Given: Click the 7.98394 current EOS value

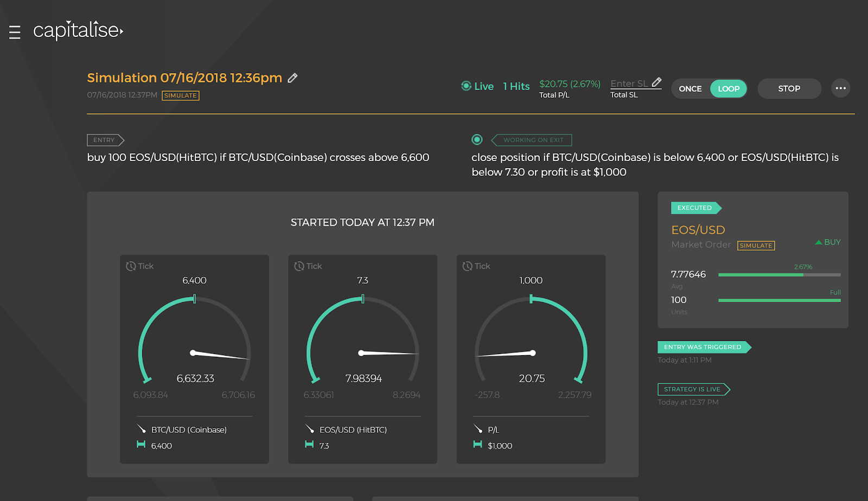Looking at the screenshot, I should point(363,378).
